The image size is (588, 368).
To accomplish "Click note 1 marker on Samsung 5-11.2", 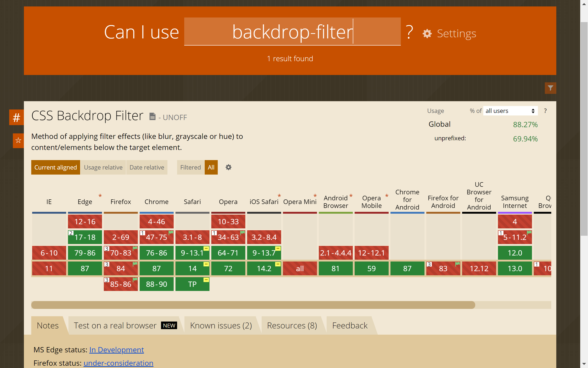I will point(500,233).
